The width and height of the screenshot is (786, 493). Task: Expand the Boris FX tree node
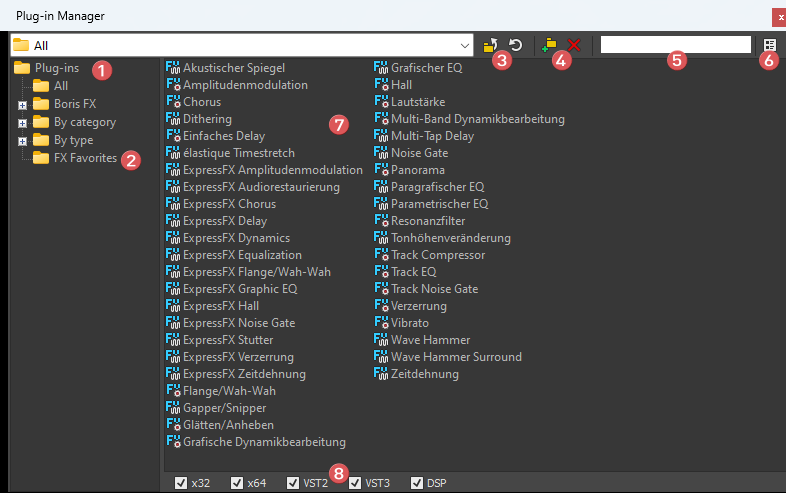tap(22, 104)
